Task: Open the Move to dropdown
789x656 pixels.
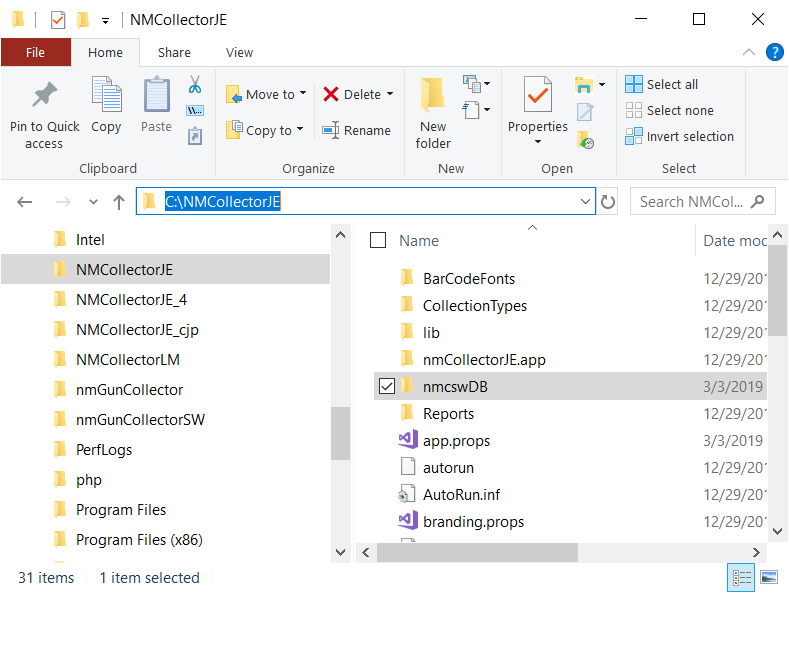Action: [303, 94]
